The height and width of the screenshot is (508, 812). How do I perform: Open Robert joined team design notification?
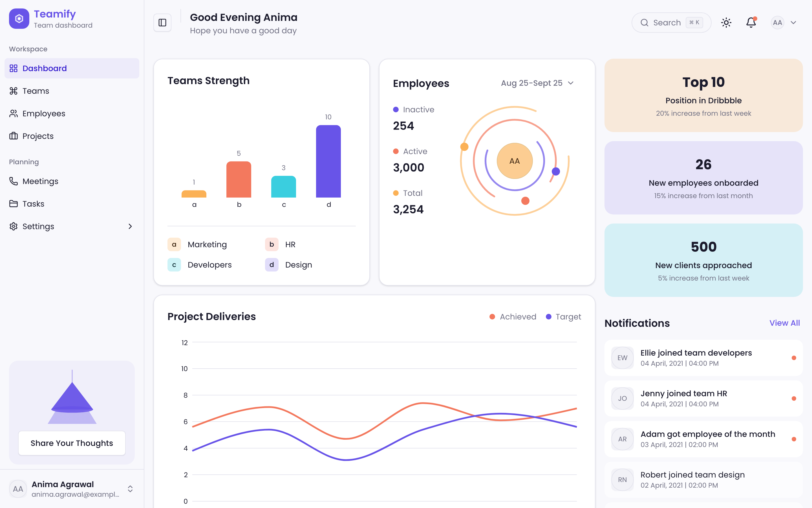(x=703, y=479)
